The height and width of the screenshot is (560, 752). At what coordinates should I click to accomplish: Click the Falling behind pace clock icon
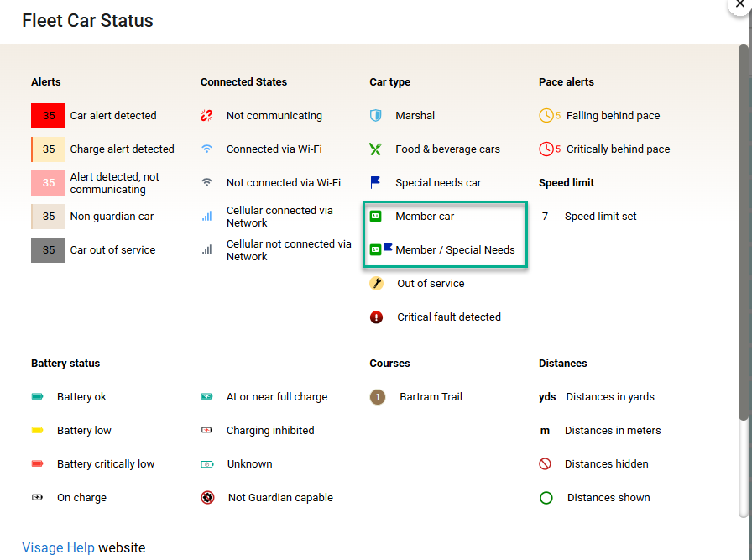pos(546,115)
